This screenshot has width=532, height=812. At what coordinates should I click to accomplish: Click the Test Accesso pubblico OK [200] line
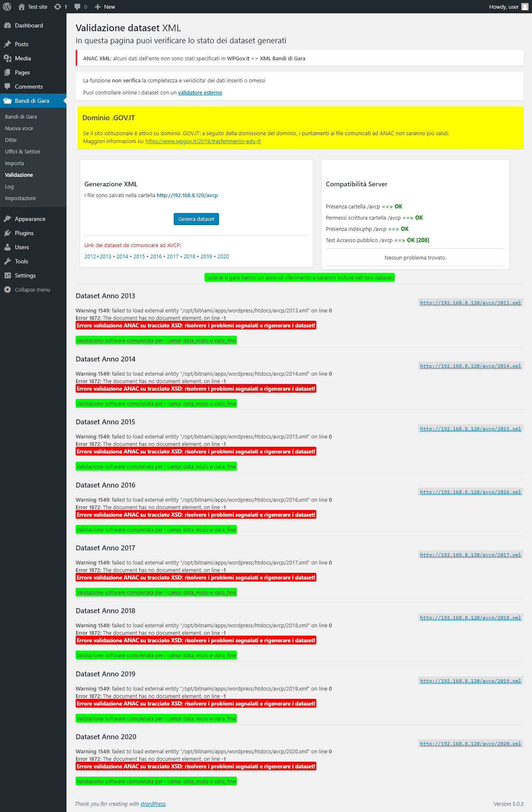point(377,240)
